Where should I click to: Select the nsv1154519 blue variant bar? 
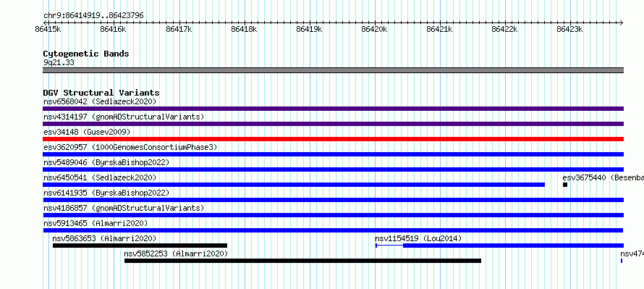pos(500,246)
